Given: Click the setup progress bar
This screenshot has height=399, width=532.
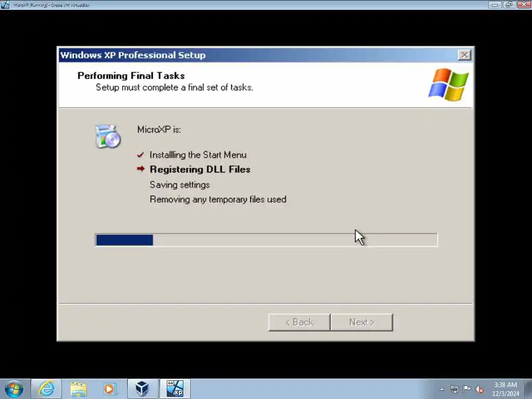Looking at the screenshot, I should [267, 240].
